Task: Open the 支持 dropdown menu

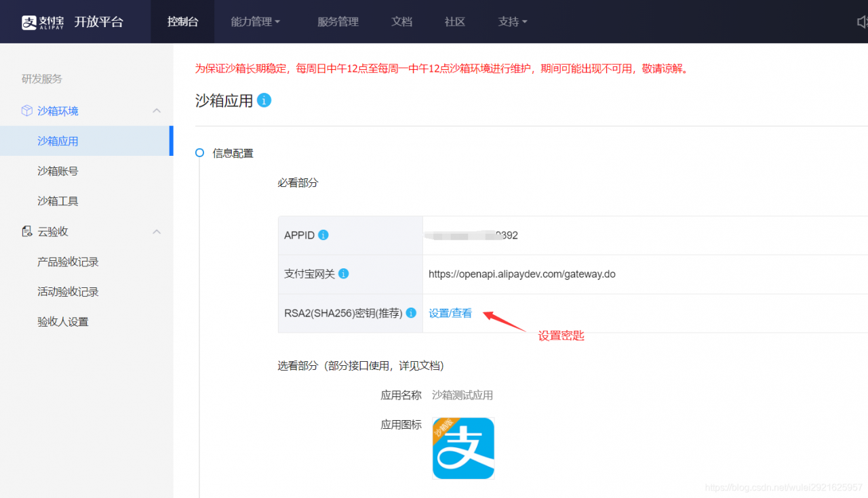Action: pyautogui.click(x=513, y=22)
